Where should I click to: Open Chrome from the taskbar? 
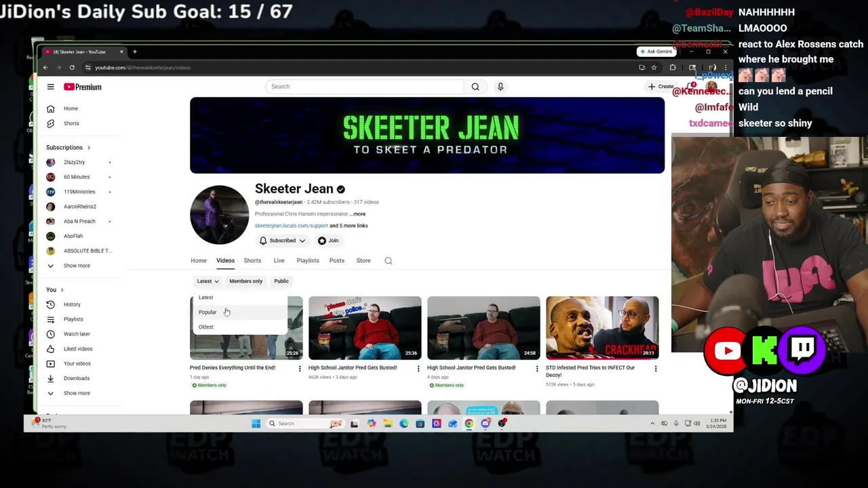pos(469,424)
